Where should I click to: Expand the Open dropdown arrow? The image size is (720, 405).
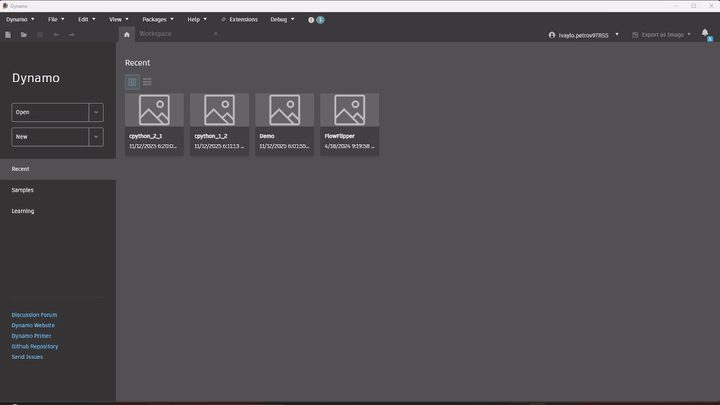click(96, 112)
